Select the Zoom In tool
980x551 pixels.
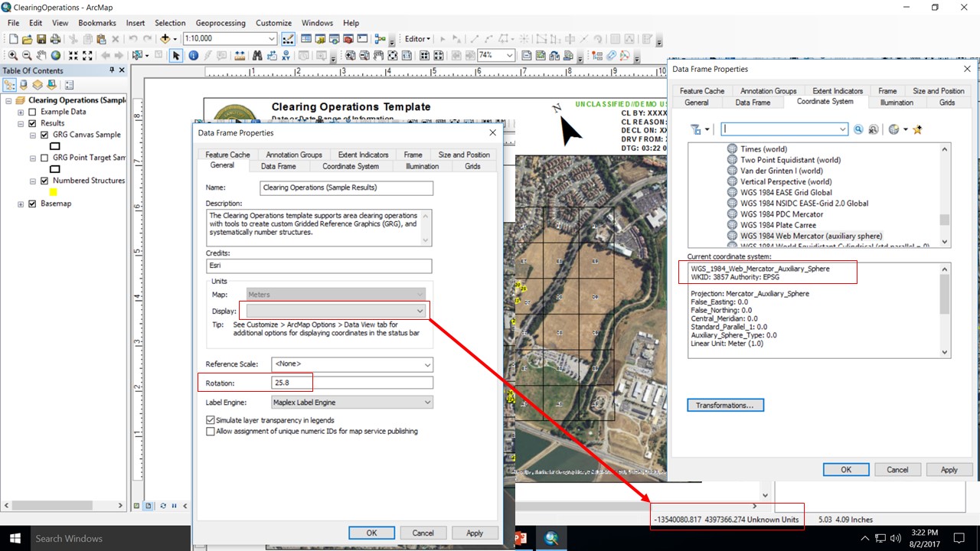click(x=13, y=55)
